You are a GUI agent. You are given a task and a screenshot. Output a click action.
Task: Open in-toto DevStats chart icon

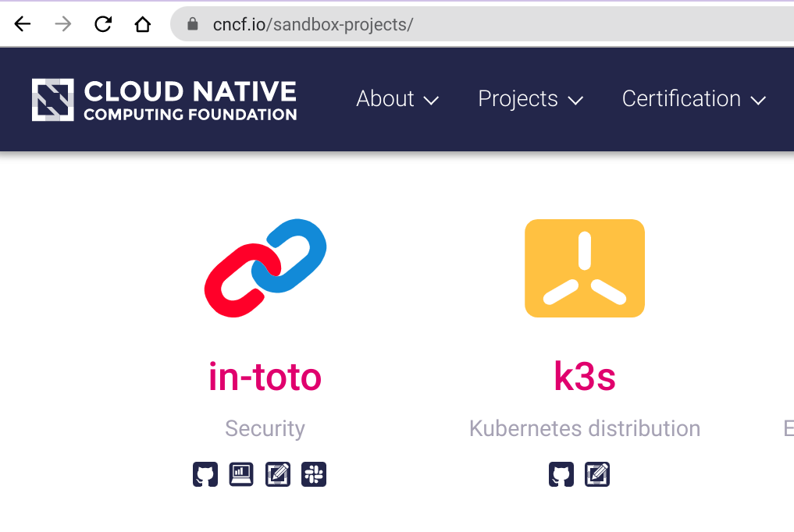pos(241,474)
